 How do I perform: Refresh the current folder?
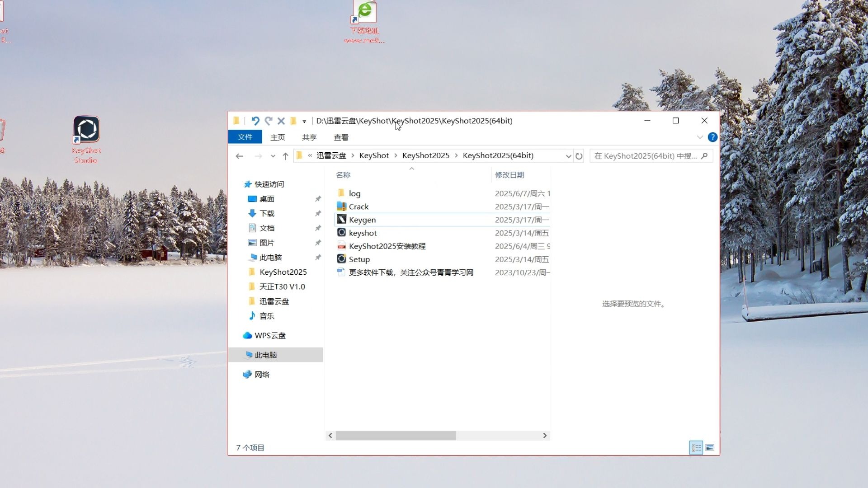tap(579, 156)
